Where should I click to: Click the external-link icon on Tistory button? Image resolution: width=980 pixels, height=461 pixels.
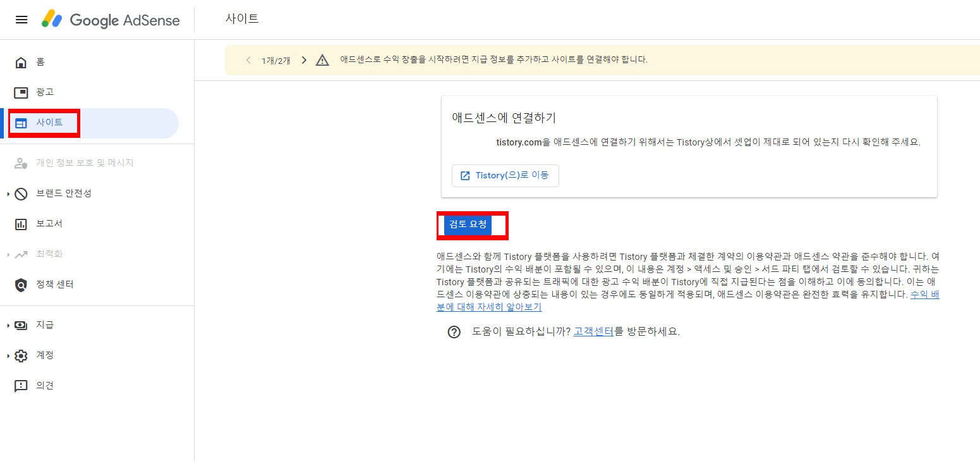(465, 176)
